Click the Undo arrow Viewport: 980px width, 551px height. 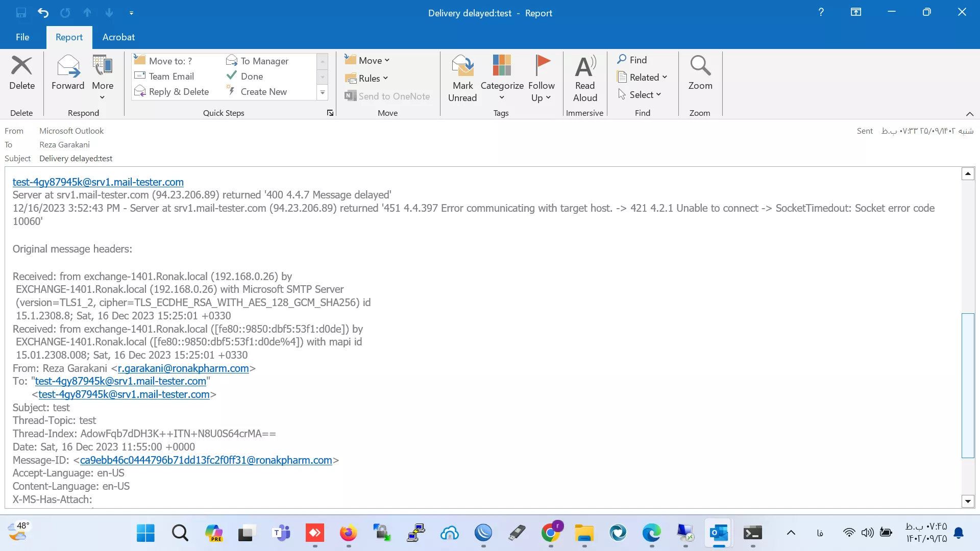point(43,12)
